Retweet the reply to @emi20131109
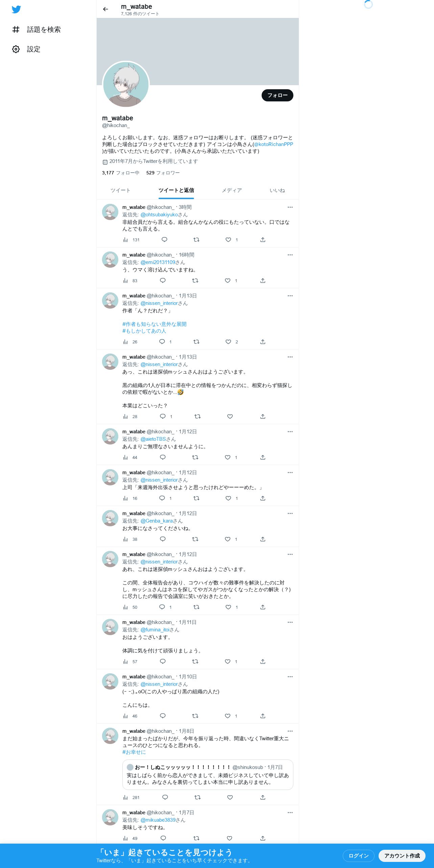The image size is (434, 868). click(x=195, y=281)
